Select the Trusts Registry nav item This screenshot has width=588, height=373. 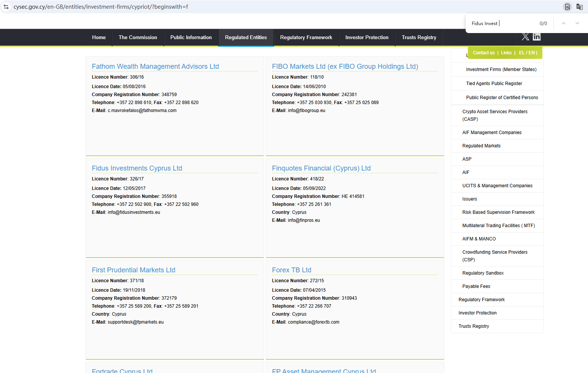(419, 38)
